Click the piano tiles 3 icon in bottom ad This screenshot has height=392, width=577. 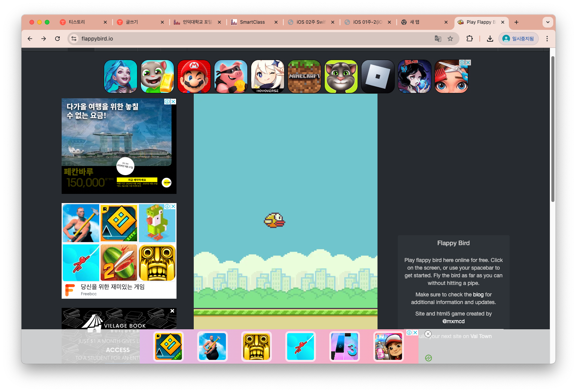click(x=345, y=346)
